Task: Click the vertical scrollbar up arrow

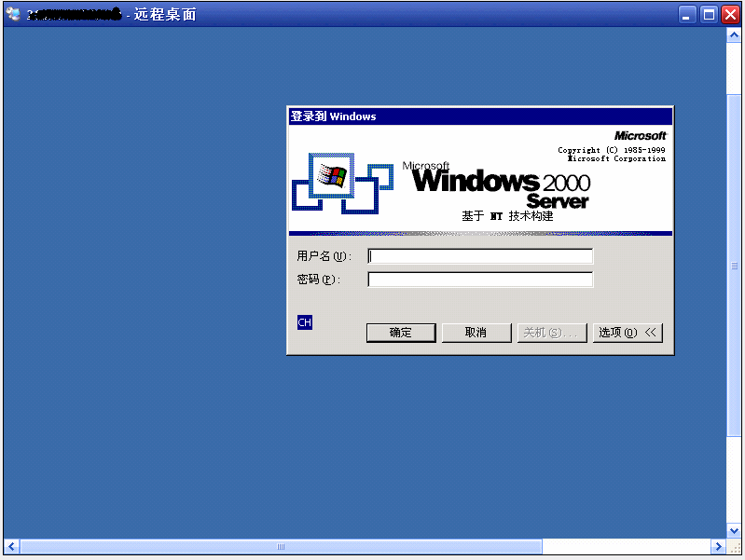Action: pos(734,35)
